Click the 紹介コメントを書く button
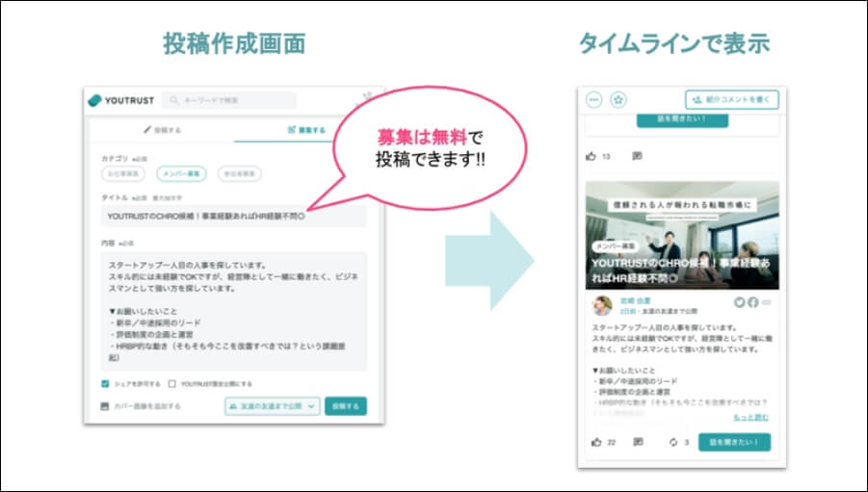Image resolution: width=868 pixels, height=492 pixels. pos(732,99)
